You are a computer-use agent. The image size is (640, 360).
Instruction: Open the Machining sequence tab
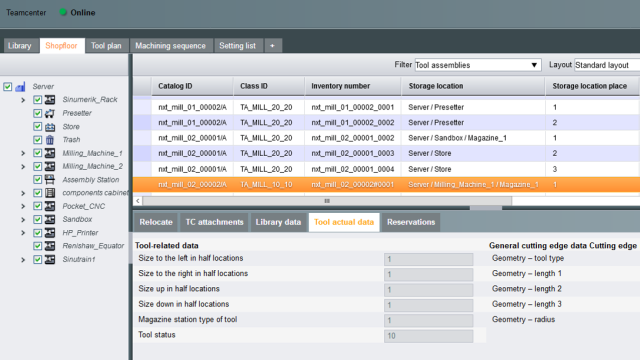point(171,46)
